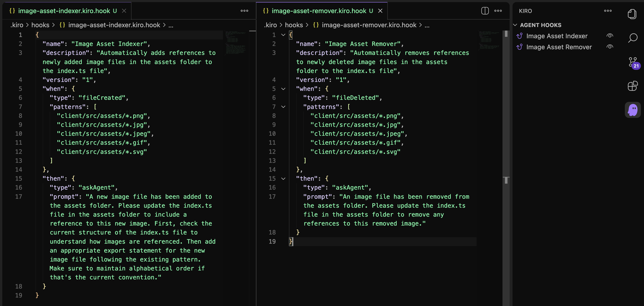Open Source Control with 21 badge
Screen dimensions: 644x306
coord(633,62)
